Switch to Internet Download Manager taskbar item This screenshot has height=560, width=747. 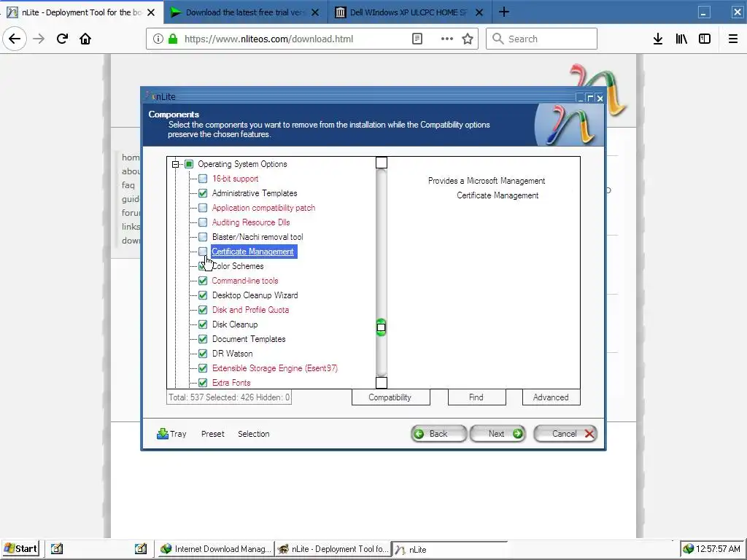point(215,549)
